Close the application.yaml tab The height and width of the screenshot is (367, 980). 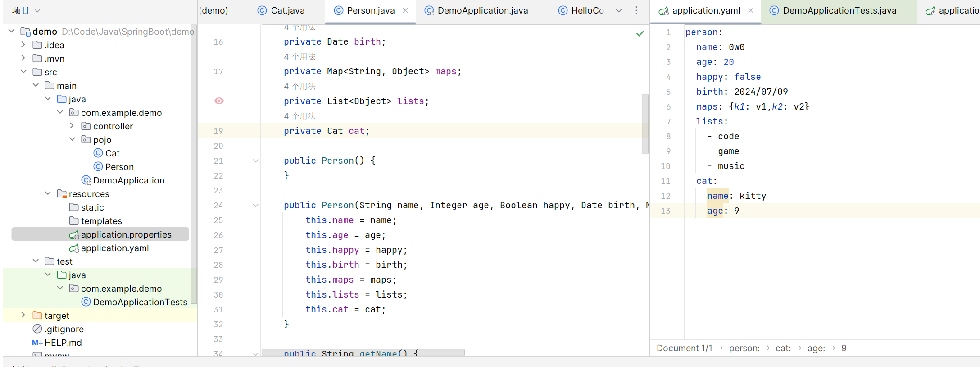point(751,10)
